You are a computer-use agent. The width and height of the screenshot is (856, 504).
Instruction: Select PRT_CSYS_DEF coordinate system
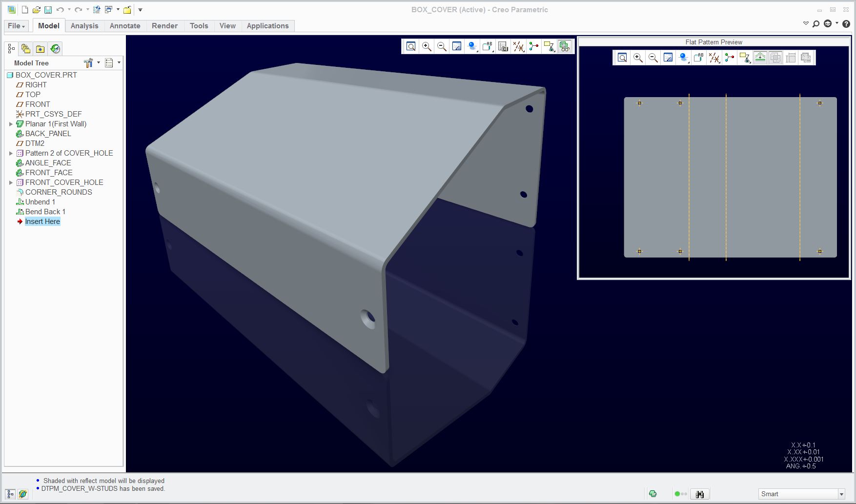tap(49, 114)
